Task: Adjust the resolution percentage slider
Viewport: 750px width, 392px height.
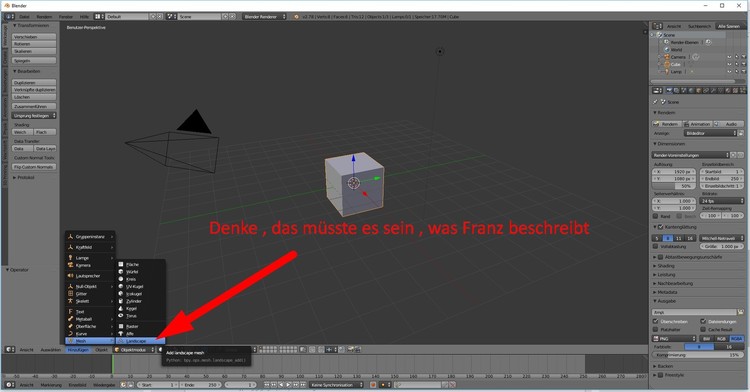Action: tap(674, 186)
